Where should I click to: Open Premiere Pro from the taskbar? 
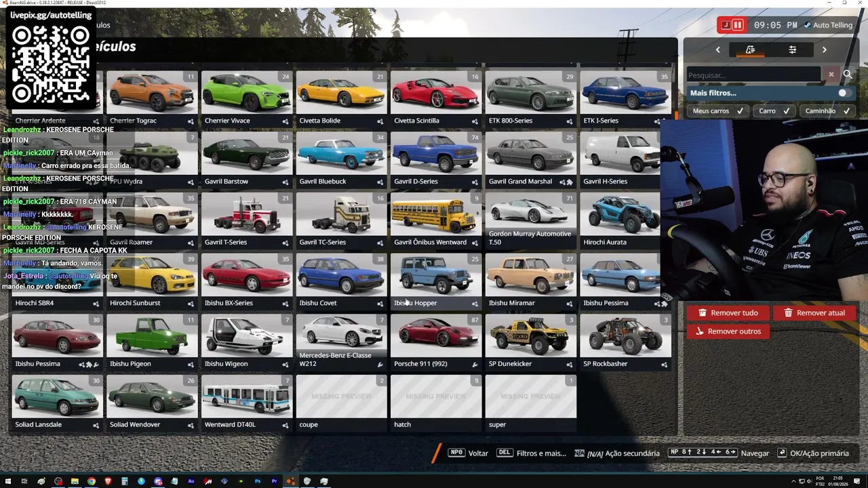[274, 481]
